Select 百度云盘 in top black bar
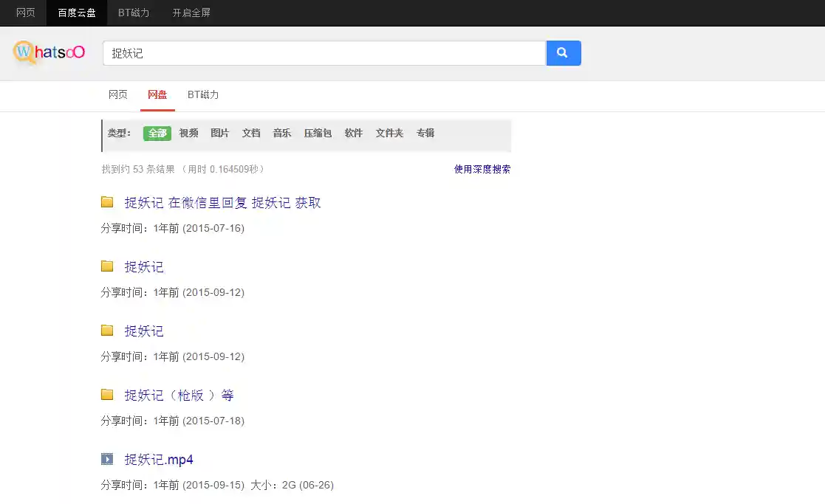825x504 pixels. (77, 13)
